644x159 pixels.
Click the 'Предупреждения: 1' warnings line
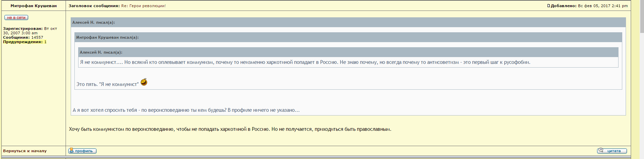click(25, 42)
